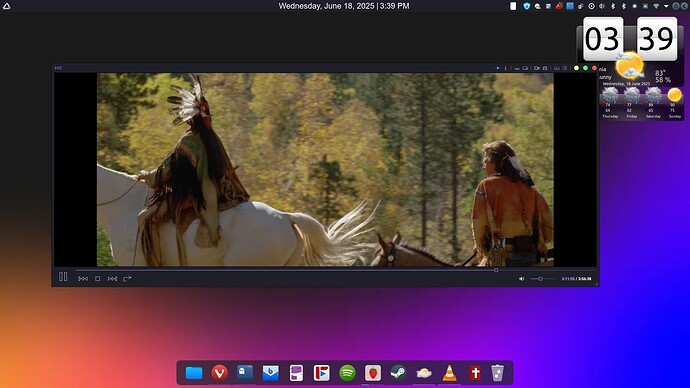This screenshot has width=690, height=388.
Task: Click the headphones audio icon in the title bar
Action: point(545,68)
